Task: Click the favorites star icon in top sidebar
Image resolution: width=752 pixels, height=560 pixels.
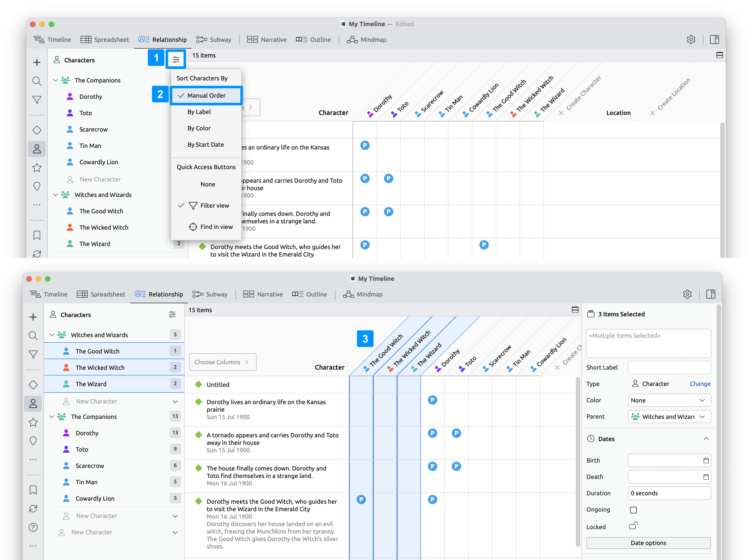Action: 37,168
